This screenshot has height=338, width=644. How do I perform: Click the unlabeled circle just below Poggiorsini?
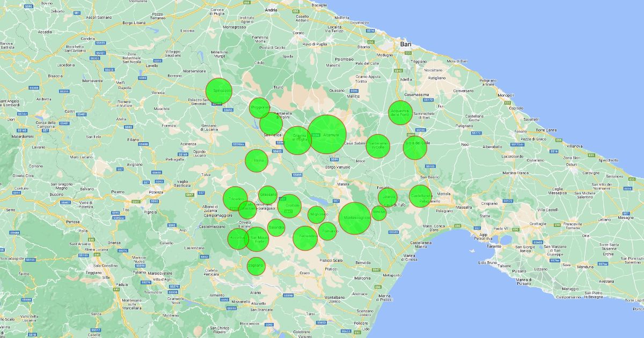pos(271,123)
